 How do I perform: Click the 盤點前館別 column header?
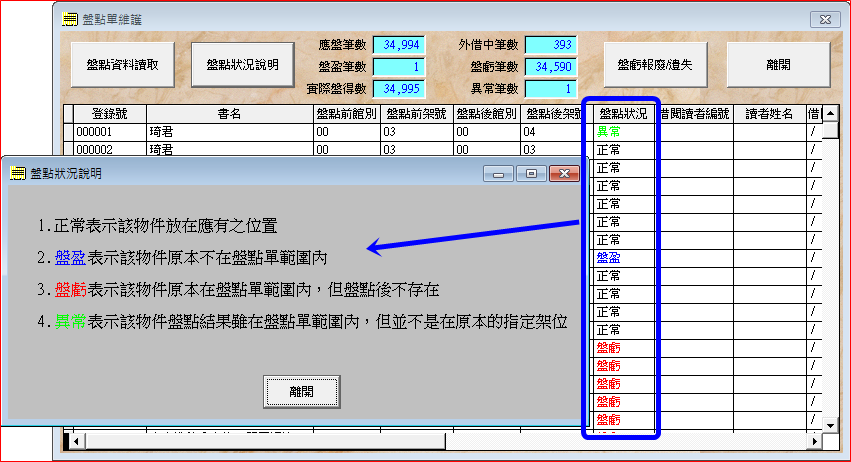pyautogui.click(x=347, y=114)
